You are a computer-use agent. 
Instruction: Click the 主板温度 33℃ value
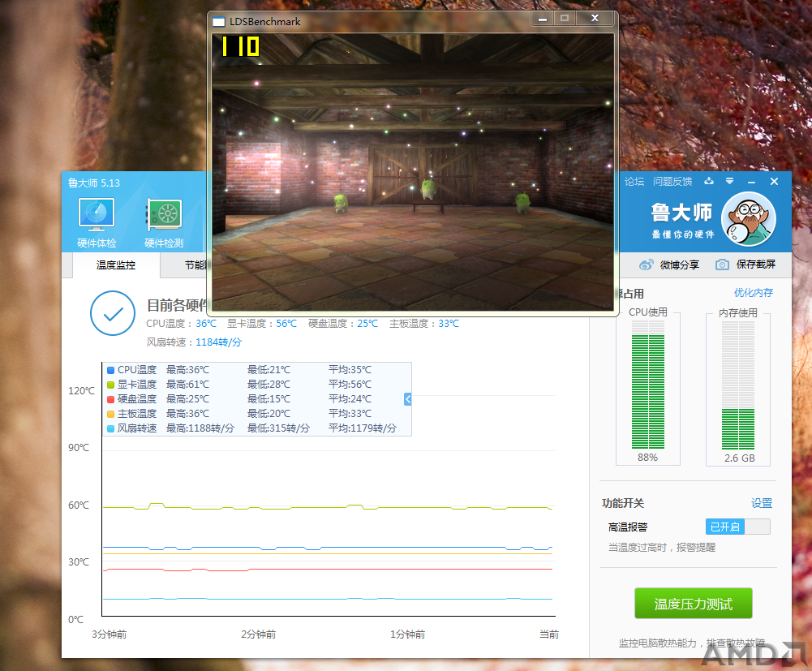[449, 323]
